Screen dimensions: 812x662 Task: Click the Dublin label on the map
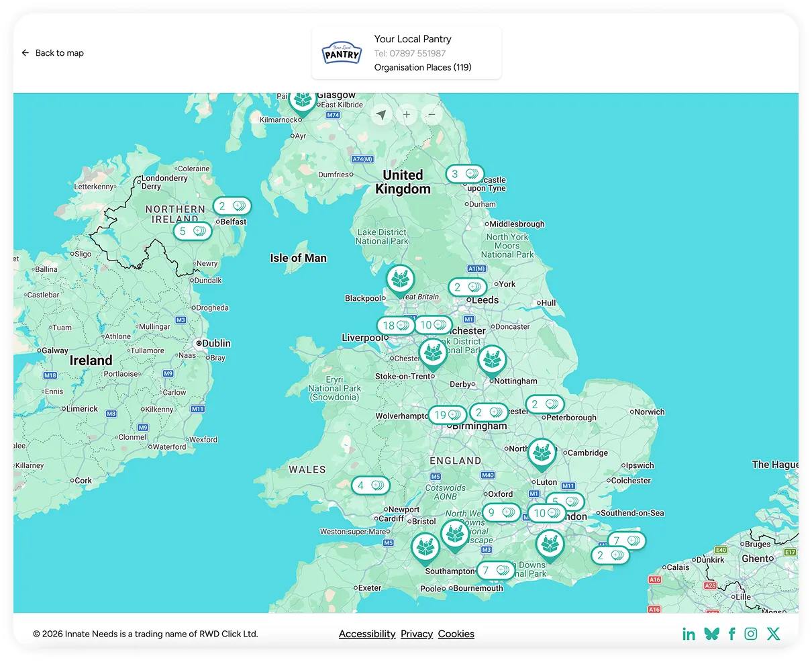(x=216, y=343)
